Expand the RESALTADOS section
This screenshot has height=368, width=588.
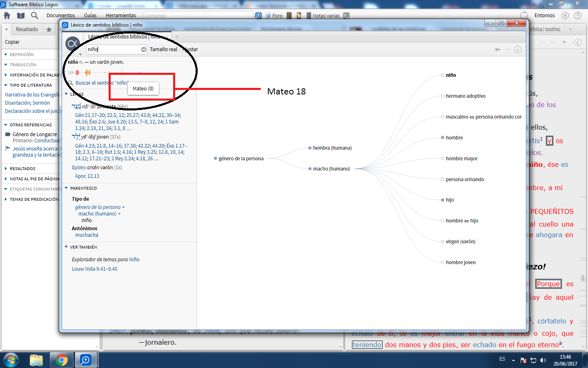click(x=6, y=168)
